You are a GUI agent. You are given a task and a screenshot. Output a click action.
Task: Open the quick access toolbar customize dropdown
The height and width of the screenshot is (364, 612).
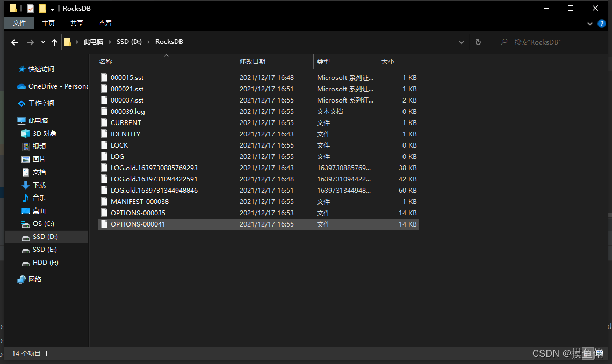[x=52, y=9]
